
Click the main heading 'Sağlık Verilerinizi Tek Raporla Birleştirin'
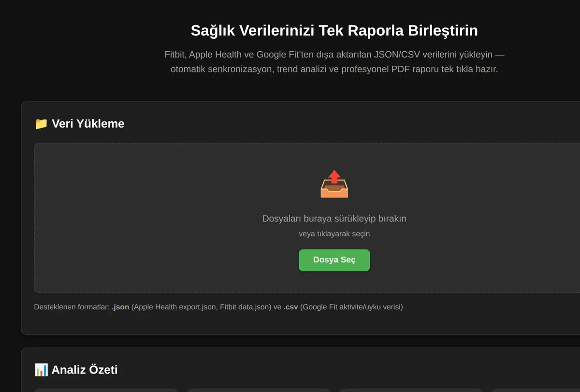(x=334, y=30)
